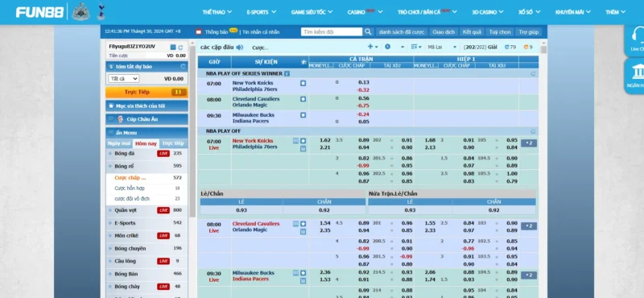Screen dimensions: 644x298
Task: Open the Tất cả dropdown selector
Action: (124, 78)
